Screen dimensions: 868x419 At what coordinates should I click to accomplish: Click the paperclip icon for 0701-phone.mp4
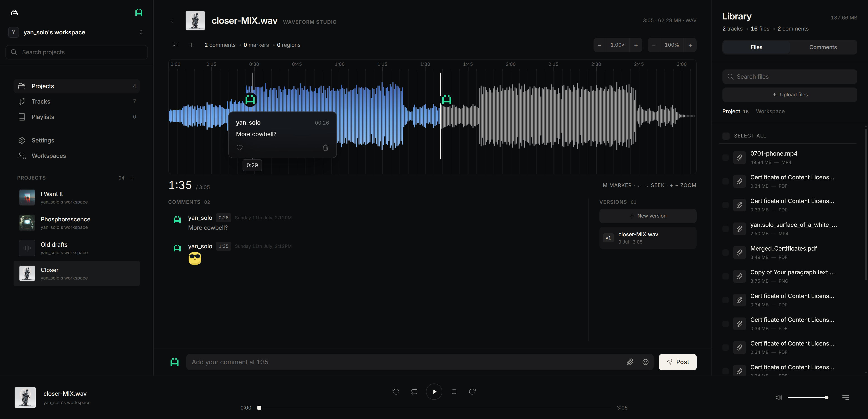pos(739,158)
